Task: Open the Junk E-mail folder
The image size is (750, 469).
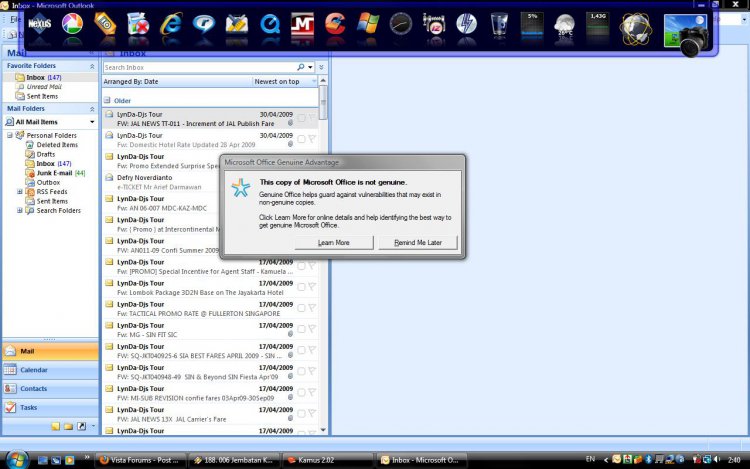Action: (x=54, y=173)
